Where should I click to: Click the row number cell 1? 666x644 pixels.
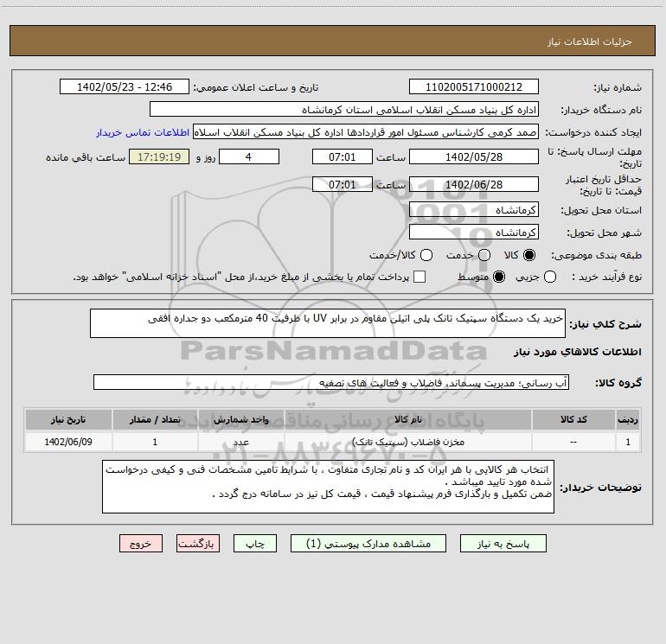pyautogui.click(x=628, y=442)
